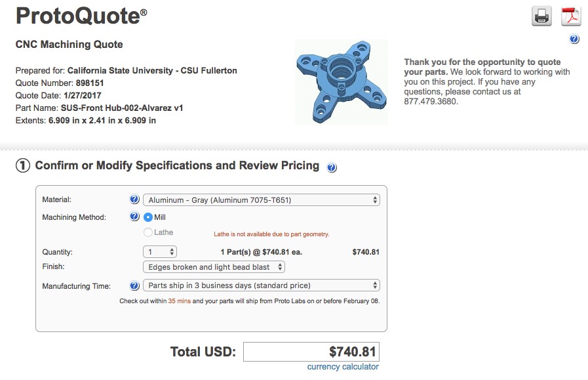Click the Manufacturing Time help icon
This screenshot has width=588, height=380.
coord(134,285)
